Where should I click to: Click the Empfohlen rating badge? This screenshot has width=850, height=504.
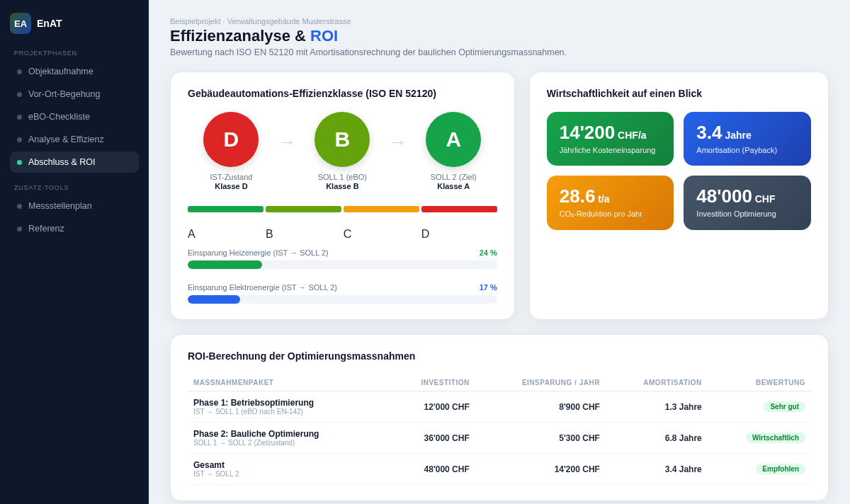781,469
